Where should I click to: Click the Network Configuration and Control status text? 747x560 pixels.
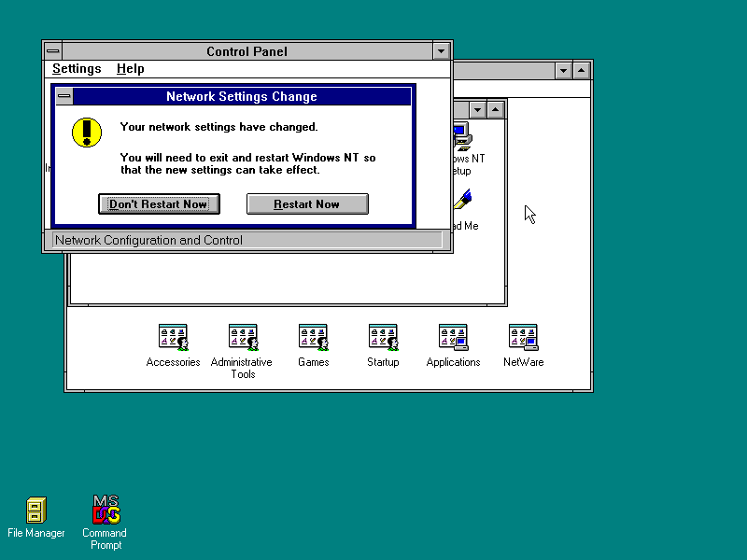tap(148, 240)
